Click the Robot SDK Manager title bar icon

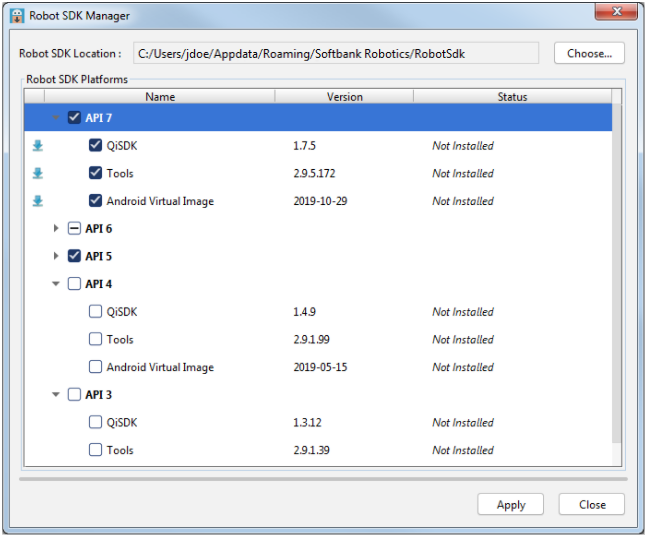tap(17, 16)
